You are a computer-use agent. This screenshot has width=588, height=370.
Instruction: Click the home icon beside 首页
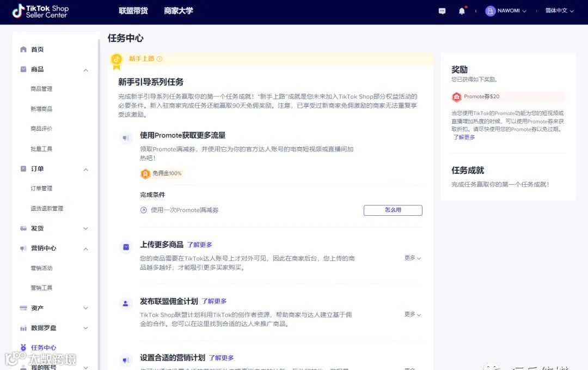tap(23, 49)
